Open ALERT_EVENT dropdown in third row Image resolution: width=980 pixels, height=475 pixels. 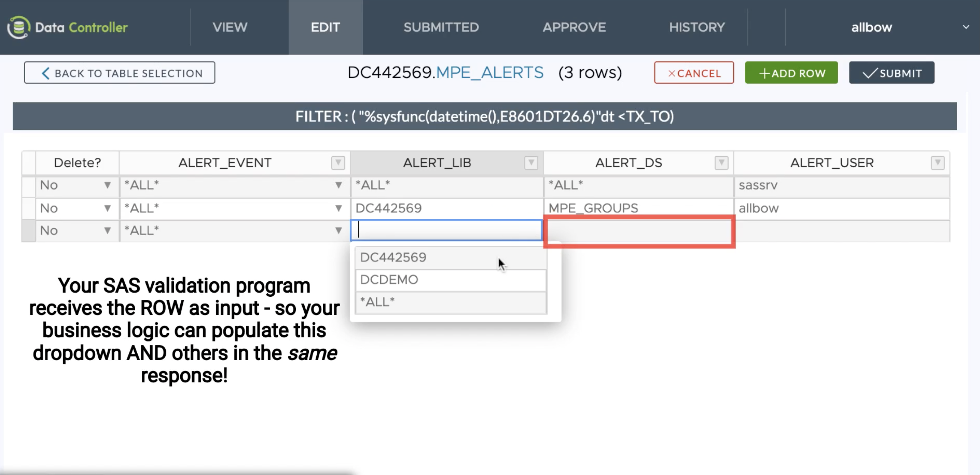pyautogui.click(x=338, y=231)
